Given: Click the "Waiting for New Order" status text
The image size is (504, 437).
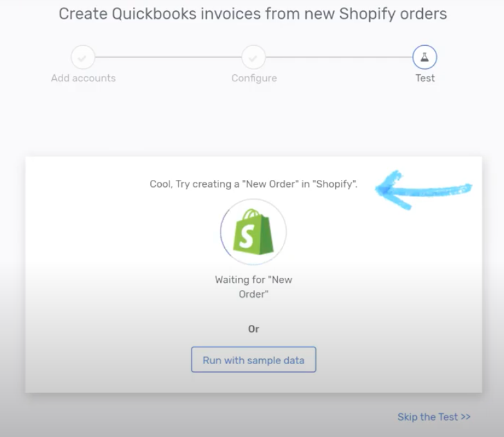Looking at the screenshot, I should 253,287.
